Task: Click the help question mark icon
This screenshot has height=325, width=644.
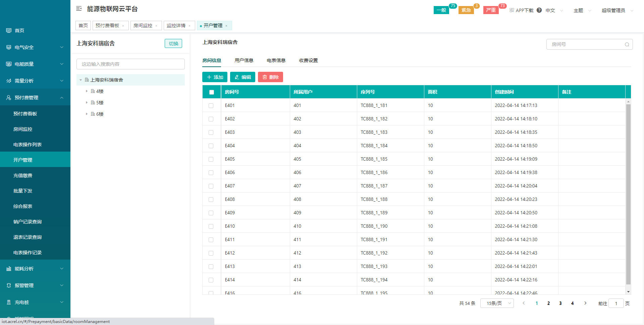Action: pos(539,10)
